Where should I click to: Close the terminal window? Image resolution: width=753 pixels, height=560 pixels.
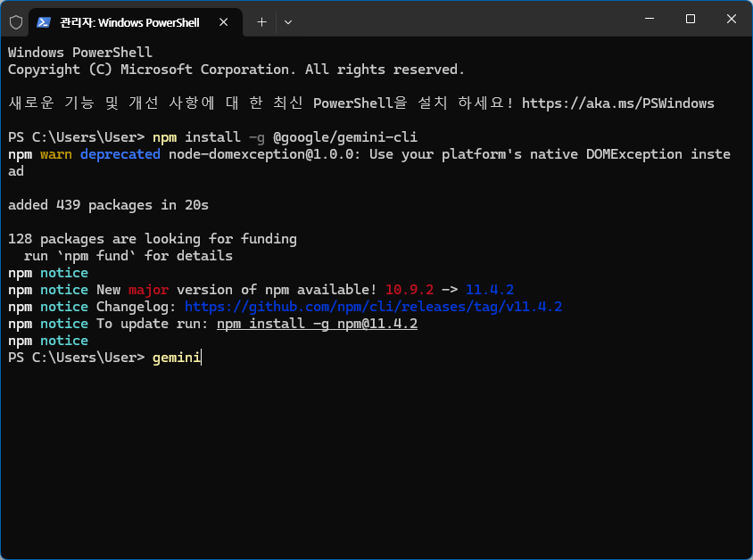click(731, 19)
